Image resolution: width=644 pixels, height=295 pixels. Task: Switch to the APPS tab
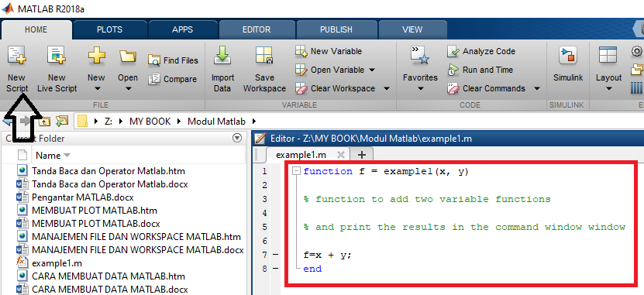183,29
